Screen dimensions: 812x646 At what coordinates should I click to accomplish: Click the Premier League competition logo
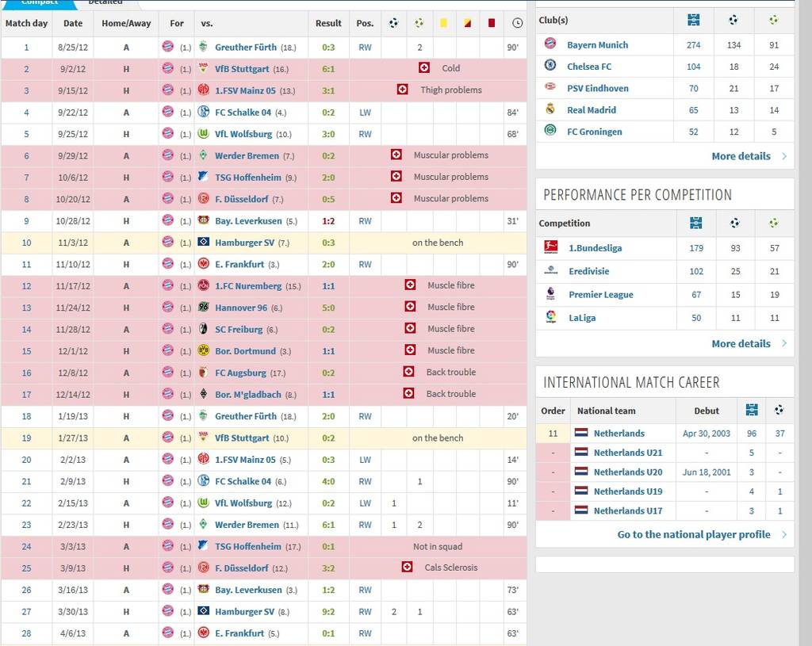coord(551,293)
